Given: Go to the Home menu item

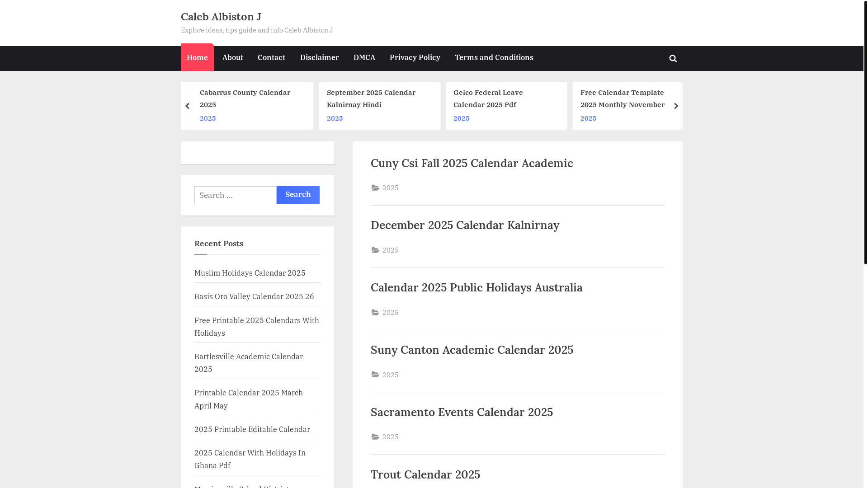Looking at the screenshot, I should (x=197, y=57).
